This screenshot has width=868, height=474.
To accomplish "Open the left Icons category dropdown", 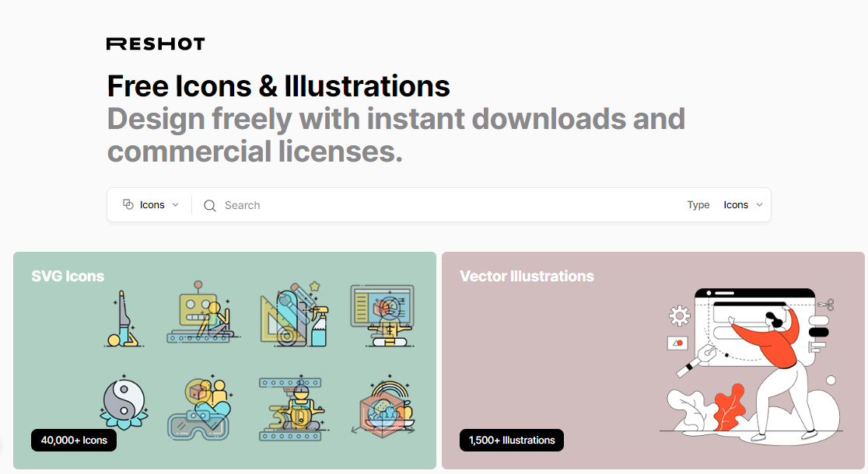I will pos(151,205).
